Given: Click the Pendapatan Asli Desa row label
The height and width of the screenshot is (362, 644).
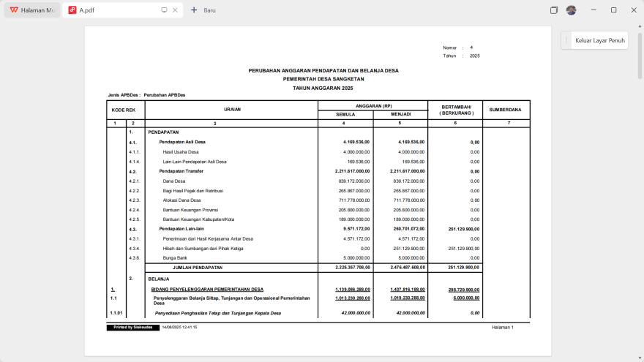Looking at the screenshot, I should pyautogui.click(x=182, y=142).
